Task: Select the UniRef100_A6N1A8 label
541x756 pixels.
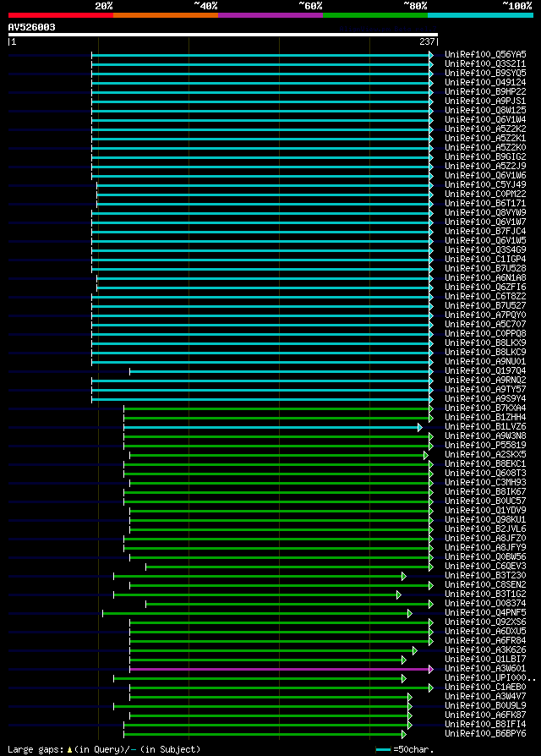Action: pyautogui.click(x=485, y=277)
